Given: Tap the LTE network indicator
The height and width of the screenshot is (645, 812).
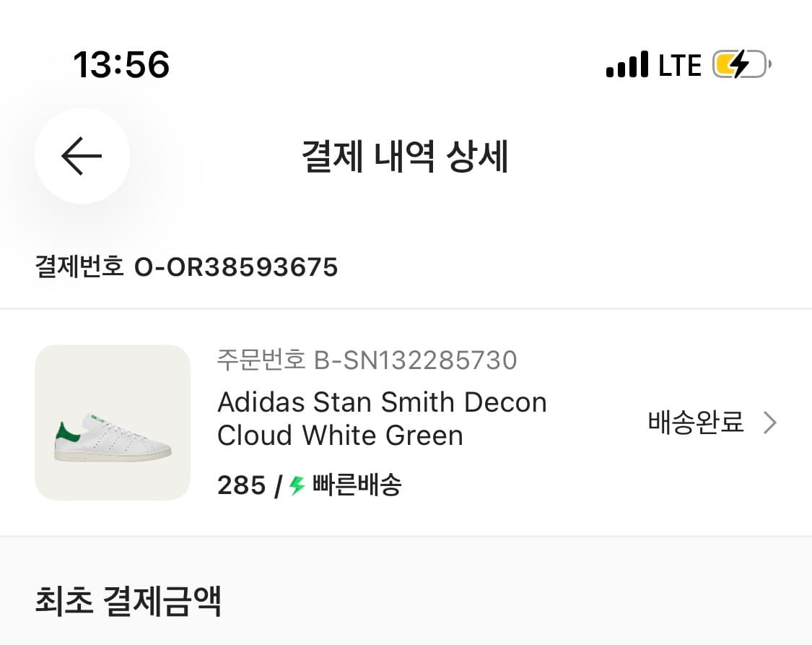Looking at the screenshot, I should [x=679, y=64].
